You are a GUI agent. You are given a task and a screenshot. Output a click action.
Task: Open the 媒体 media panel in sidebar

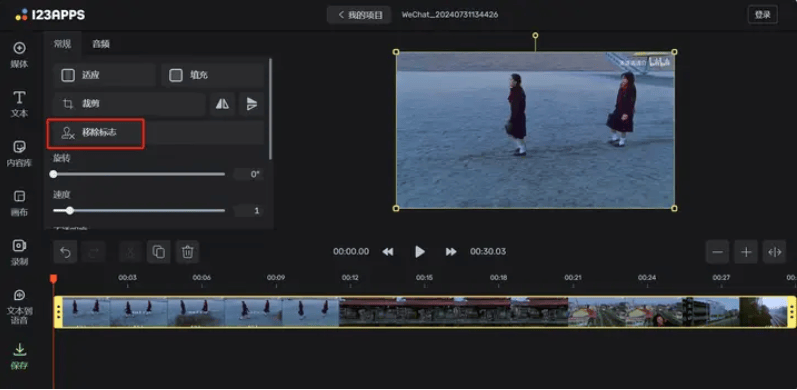[19, 55]
